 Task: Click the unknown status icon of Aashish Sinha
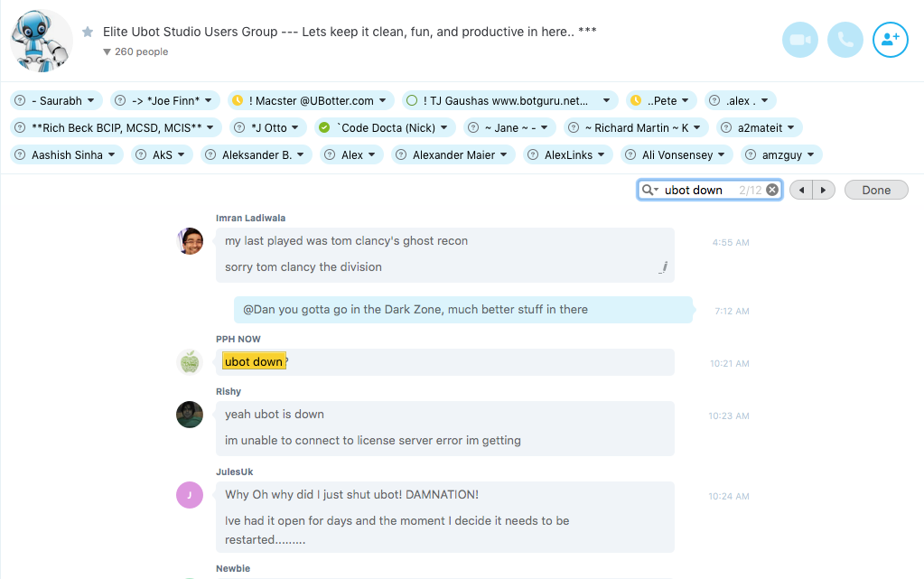[x=20, y=155]
